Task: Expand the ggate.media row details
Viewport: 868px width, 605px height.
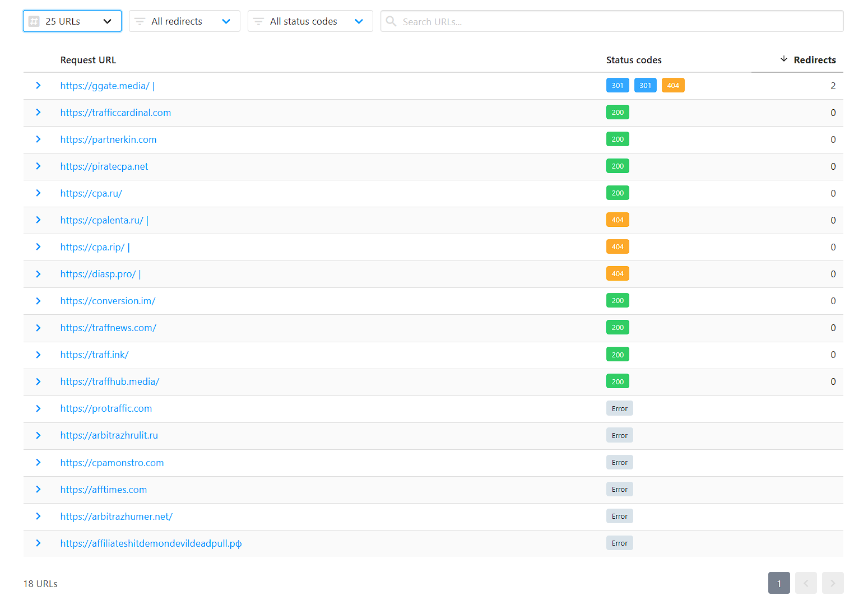Action: tap(38, 86)
